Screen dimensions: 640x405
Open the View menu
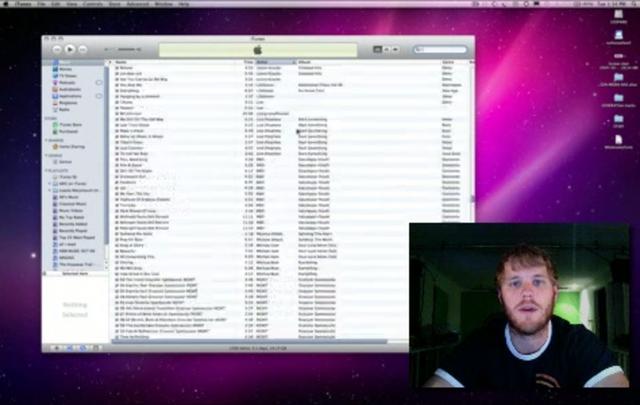[x=71, y=4]
